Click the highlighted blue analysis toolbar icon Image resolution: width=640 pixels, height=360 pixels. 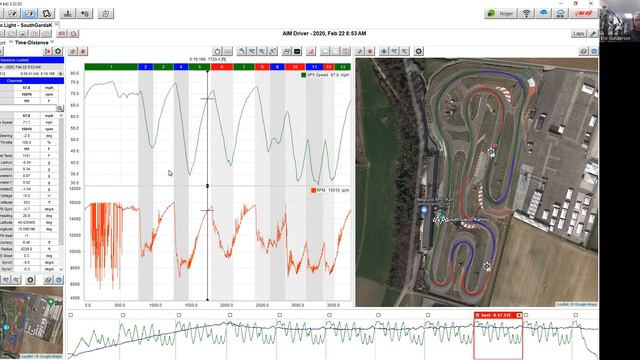pyautogui.click(x=29, y=13)
